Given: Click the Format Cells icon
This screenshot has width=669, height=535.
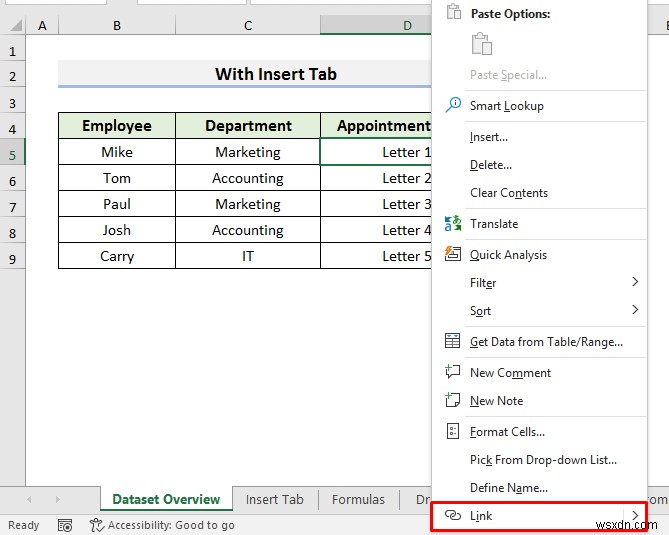Looking at the screenshot, I should tap(453, 431).
